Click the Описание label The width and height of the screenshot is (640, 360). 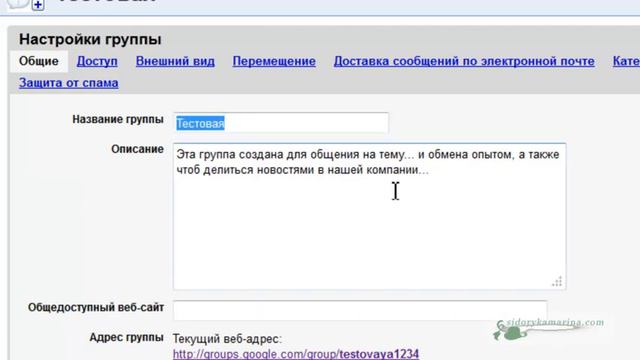point(137,149)
